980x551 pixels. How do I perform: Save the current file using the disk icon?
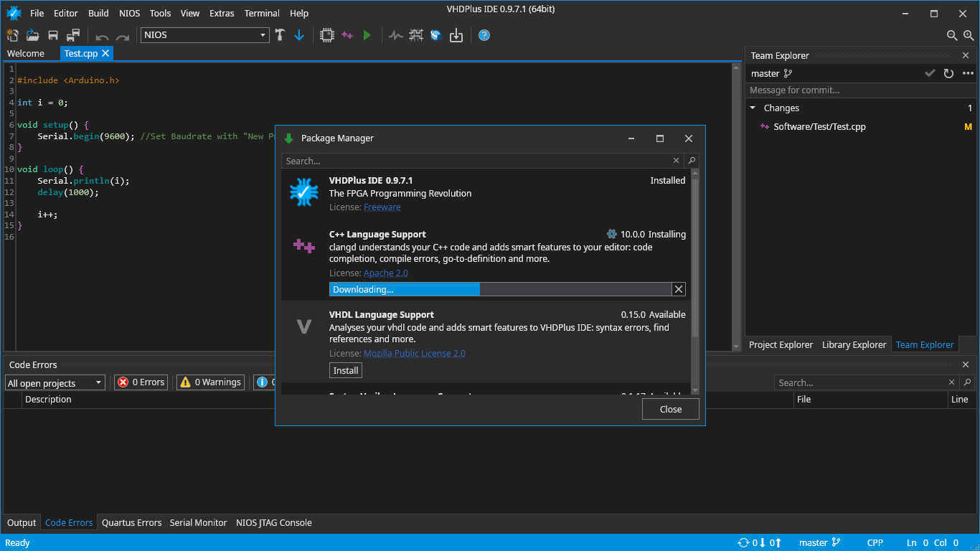click(x=52, y=34)
